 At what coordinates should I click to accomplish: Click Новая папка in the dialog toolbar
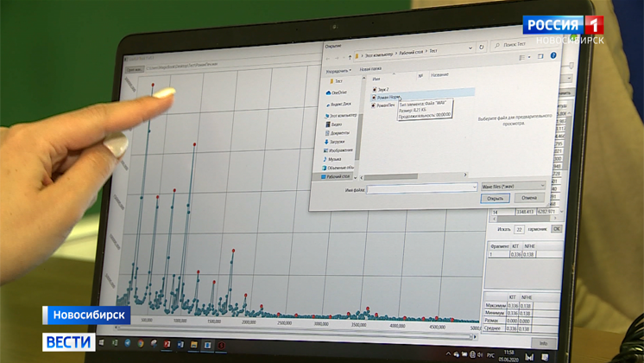tap(370, 69)
